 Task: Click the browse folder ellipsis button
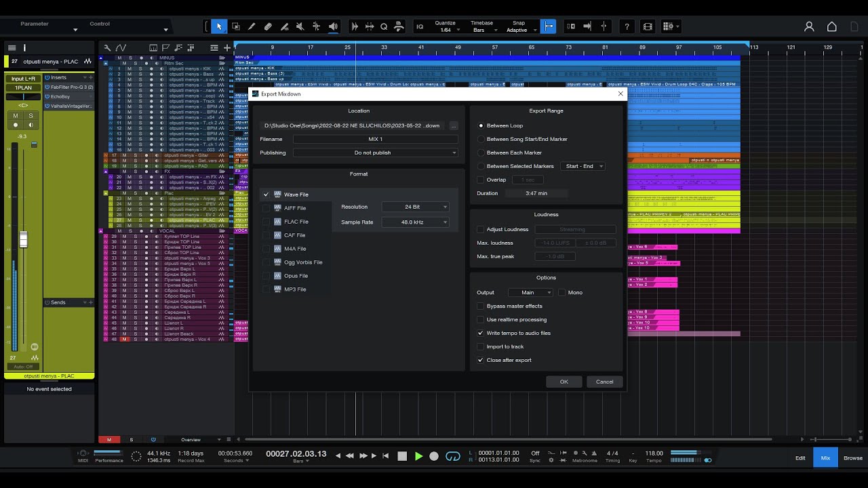tap(454, 125)
